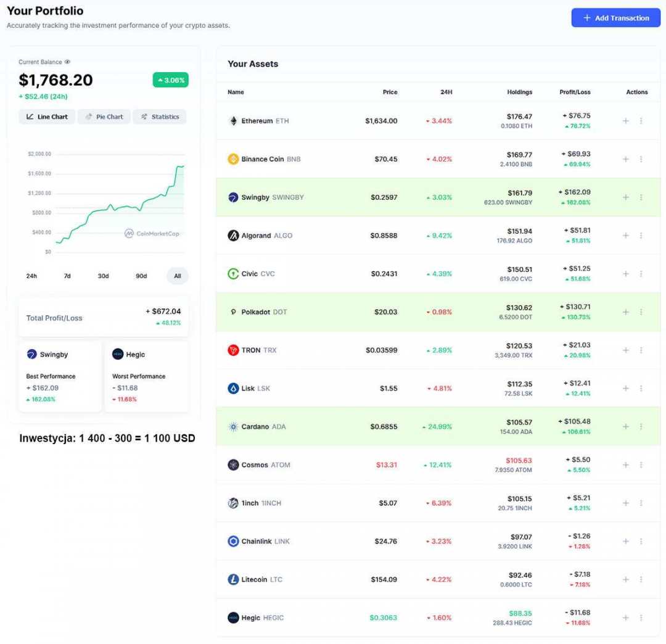Open three-dot menu for Ethereum row
The width and height of the screenshot is (666, 644).
click(x=641, y=121)
